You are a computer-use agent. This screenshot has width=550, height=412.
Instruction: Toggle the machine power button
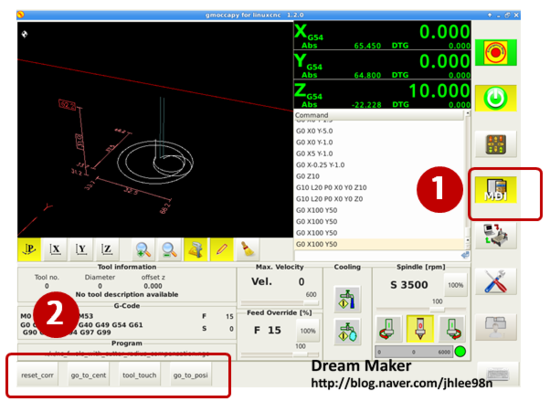(495, 98)
